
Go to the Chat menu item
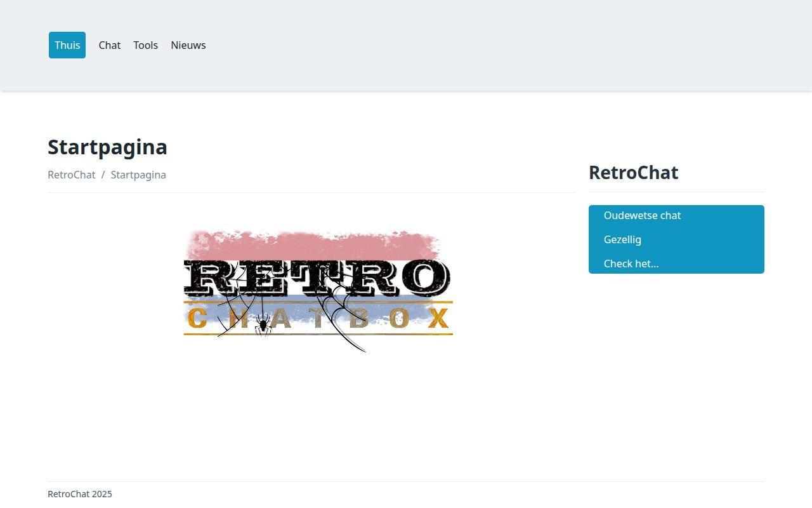110,45
